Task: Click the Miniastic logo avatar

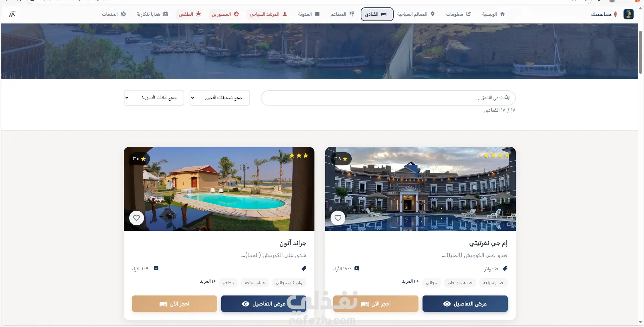Action: [628, 14]
